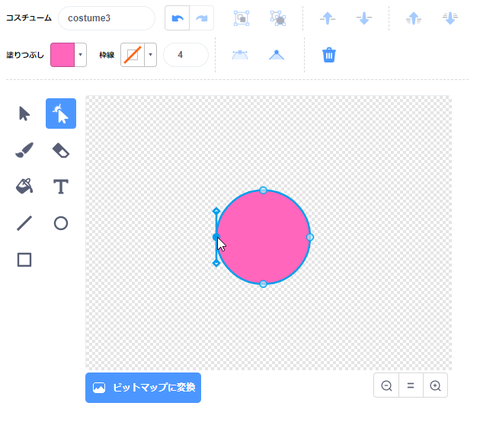The image size is (480, 422).
Task: Select the Circle tool
Action: [x=61, y=223]
